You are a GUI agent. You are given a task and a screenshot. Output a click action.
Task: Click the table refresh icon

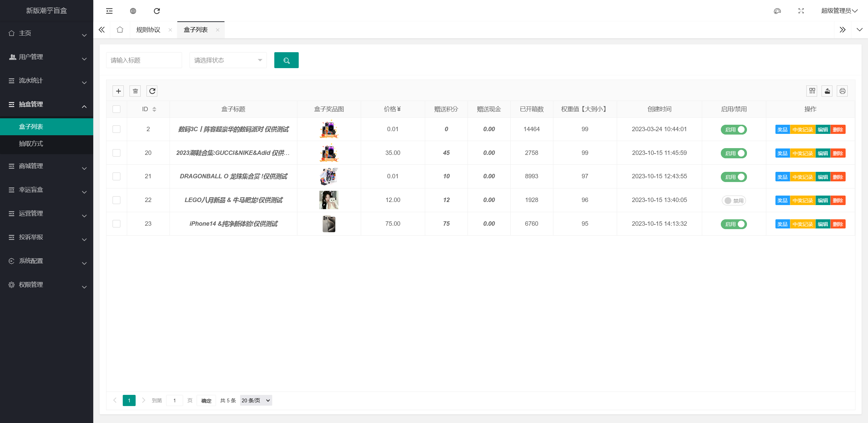tap(152, 91)
